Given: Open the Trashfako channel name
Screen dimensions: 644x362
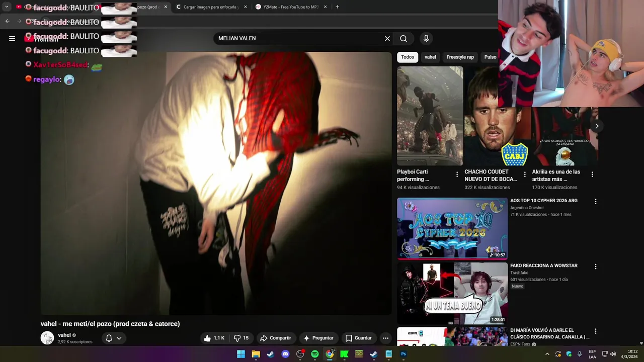Looking at the screenshot, I should point(519,273).
